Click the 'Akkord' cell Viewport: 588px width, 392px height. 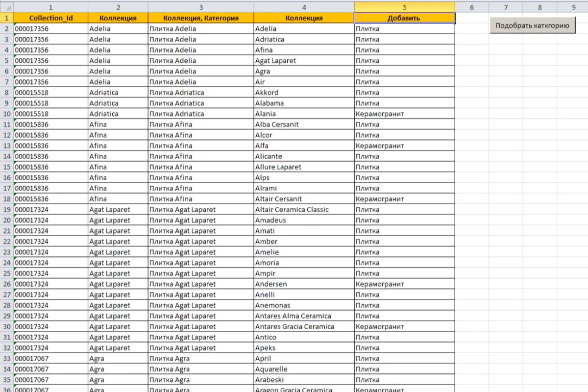tap(304, 93)
